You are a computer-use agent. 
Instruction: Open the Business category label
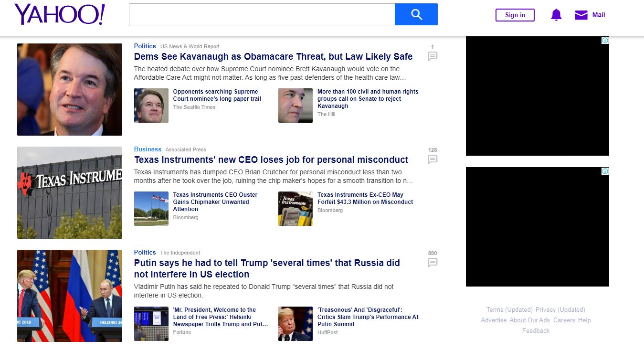(x=148, y=149)
